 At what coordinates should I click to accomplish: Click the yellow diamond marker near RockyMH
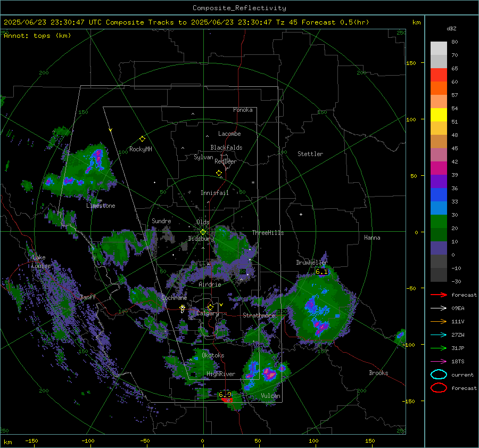142,139
